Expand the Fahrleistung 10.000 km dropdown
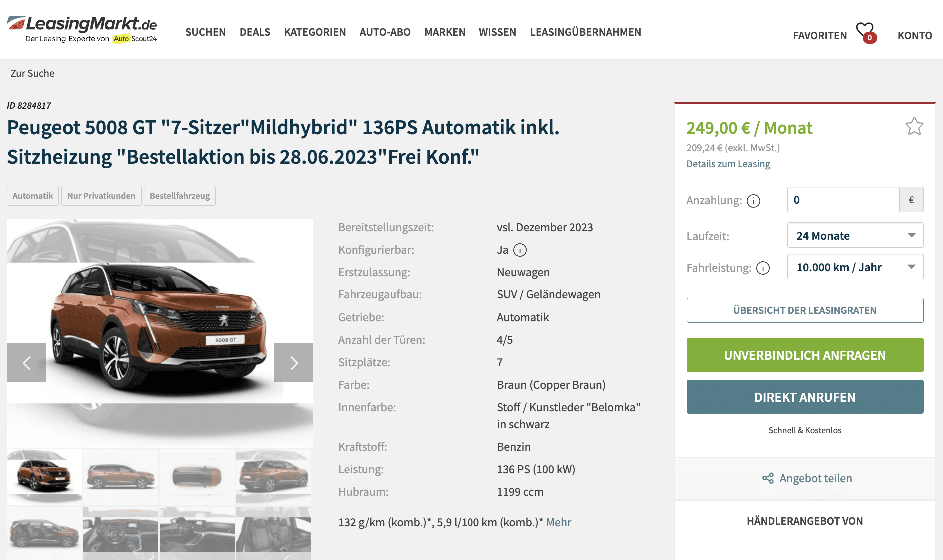943x560 pixels. click(x=855, y=267)
